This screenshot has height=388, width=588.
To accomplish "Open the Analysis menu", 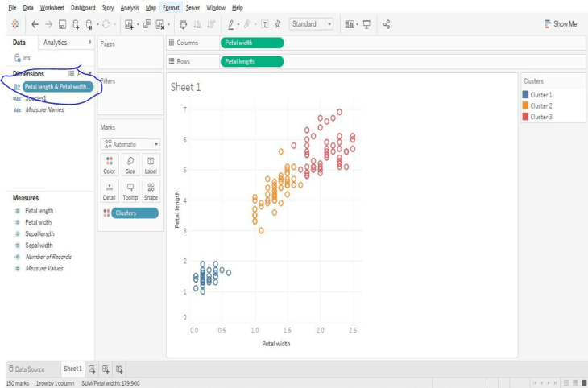I will pyautogui.click(x=129, y=7).
